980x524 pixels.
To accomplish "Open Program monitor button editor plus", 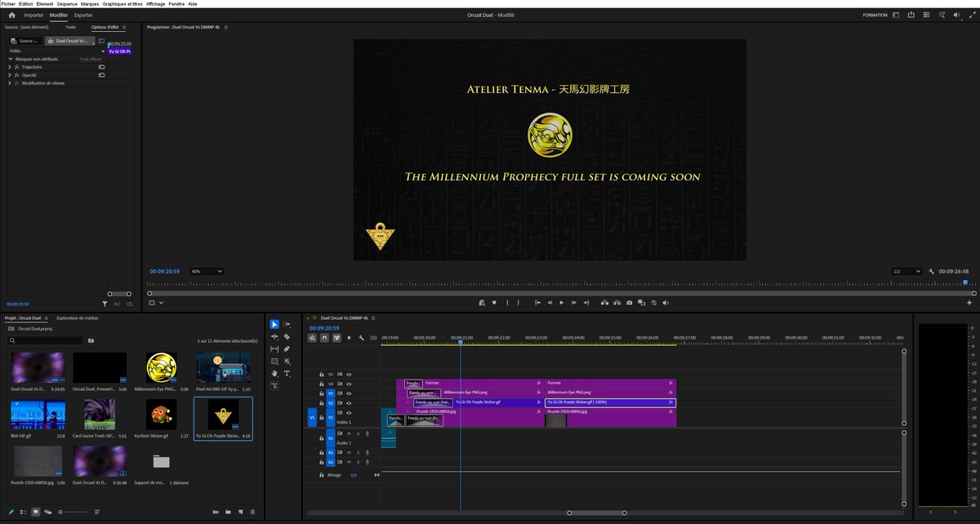I will tap(969, 303).
